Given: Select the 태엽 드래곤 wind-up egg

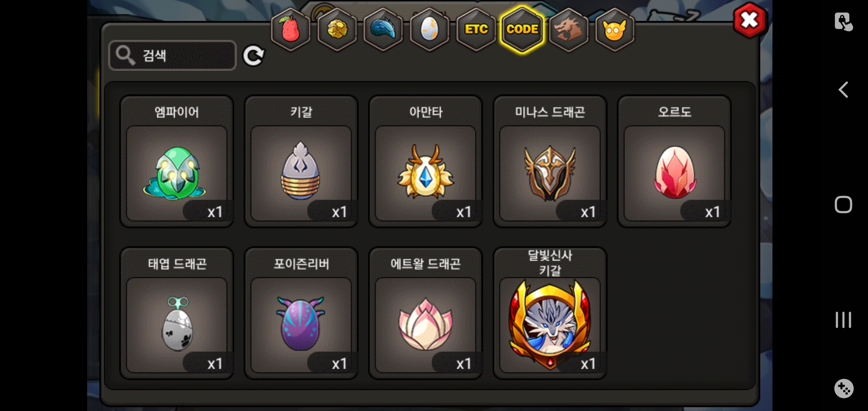Looking at the screenshot, I should (177, 313).
